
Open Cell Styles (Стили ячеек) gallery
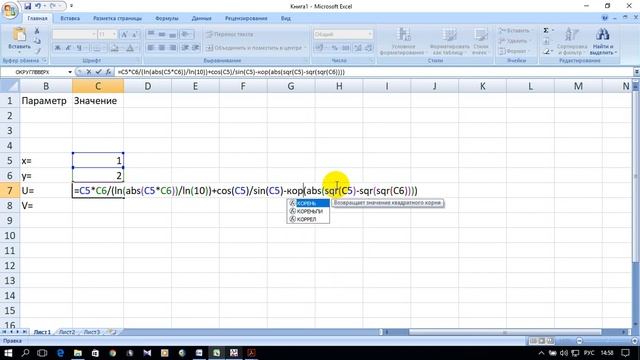pos(481,41)
